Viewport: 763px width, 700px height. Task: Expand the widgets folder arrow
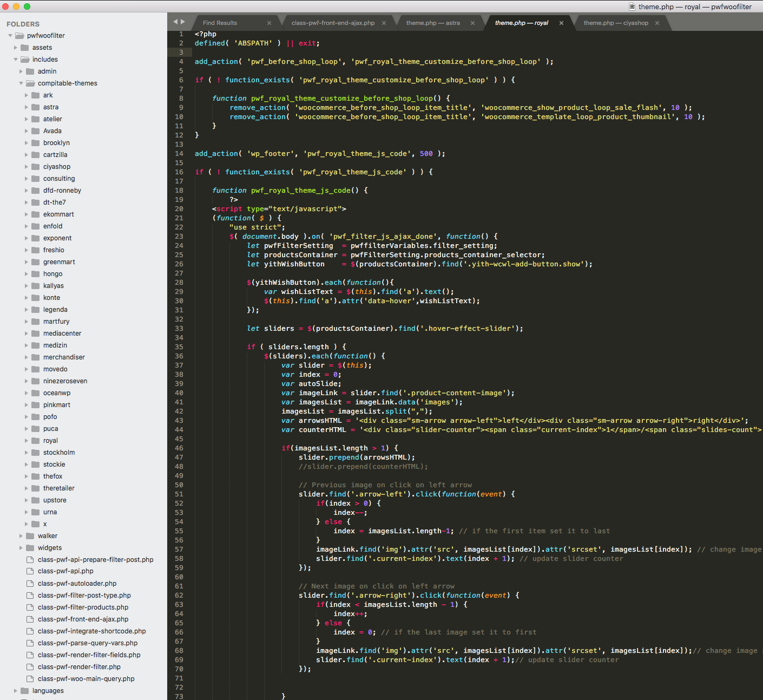pyautogui.click(x=21, y=548)
